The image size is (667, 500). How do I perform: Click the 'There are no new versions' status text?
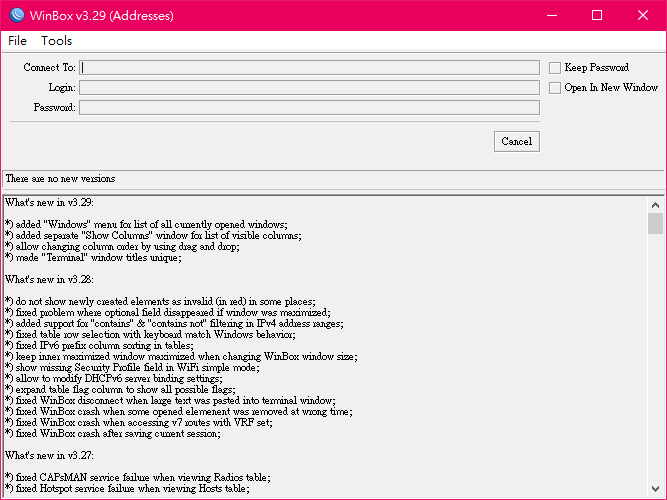click(60, 179)
